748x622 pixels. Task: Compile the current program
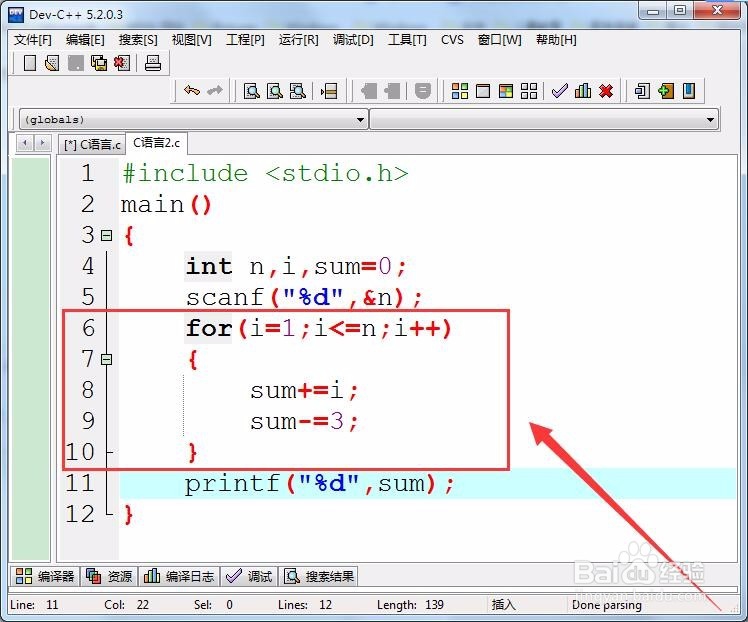(x=460, y=91)
